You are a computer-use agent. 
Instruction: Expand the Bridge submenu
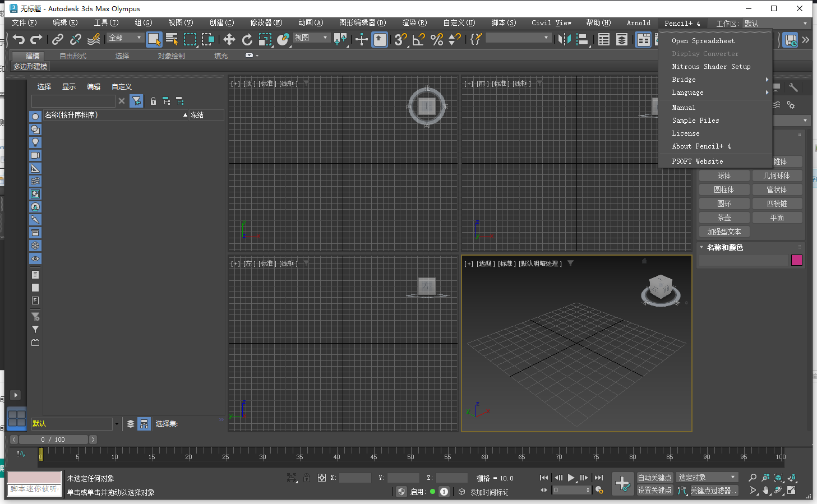pyautogui.click(x=716, y=80)
